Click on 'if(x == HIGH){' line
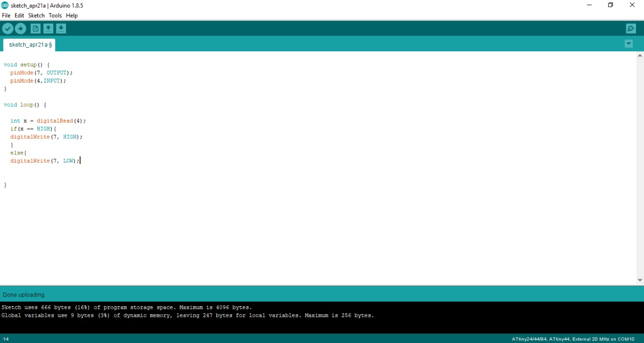This screenshot has width=644, height=343. [33, 129]
